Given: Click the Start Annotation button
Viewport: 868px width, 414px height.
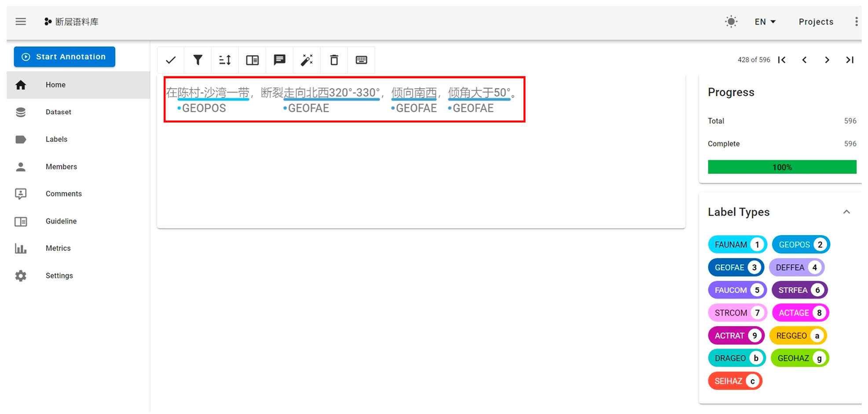Looking at the screenshot, I should [65, 57].
